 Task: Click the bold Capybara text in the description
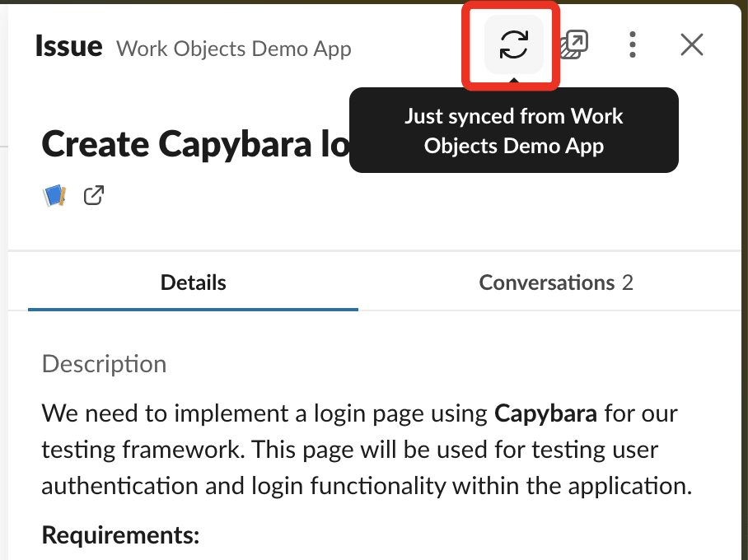point(546,413)
